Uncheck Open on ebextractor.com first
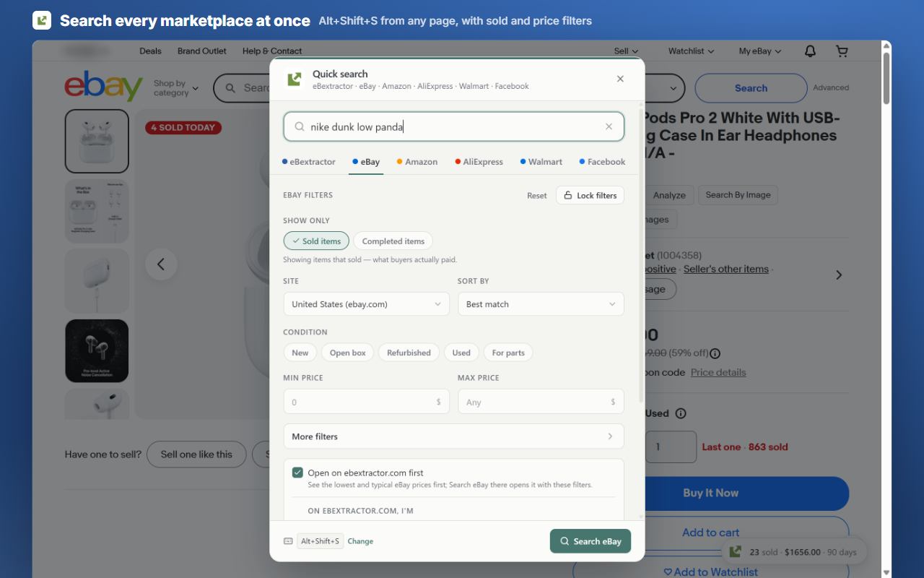The width and height of the screenshot is (924, 578). [297, 473]
